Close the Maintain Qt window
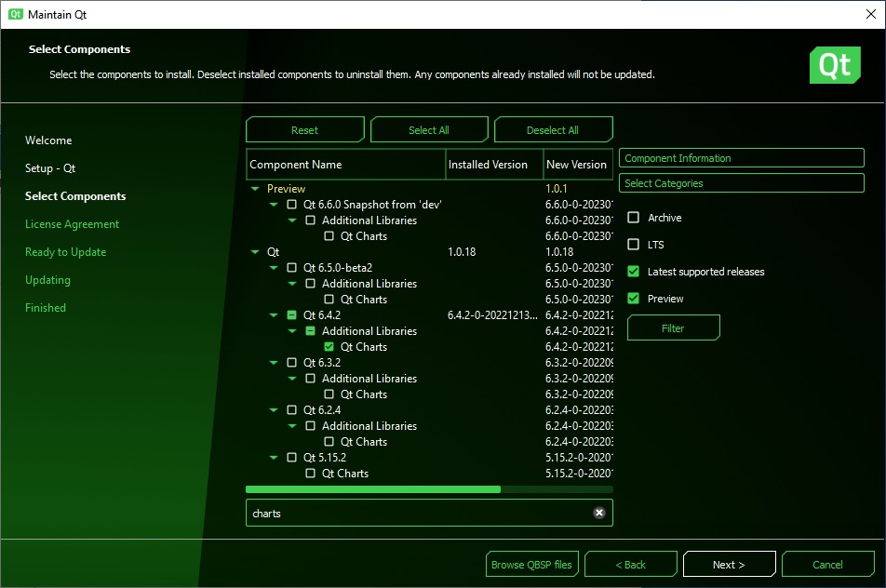The width and height of the screenshot is (886, 588). click(871, 14)
